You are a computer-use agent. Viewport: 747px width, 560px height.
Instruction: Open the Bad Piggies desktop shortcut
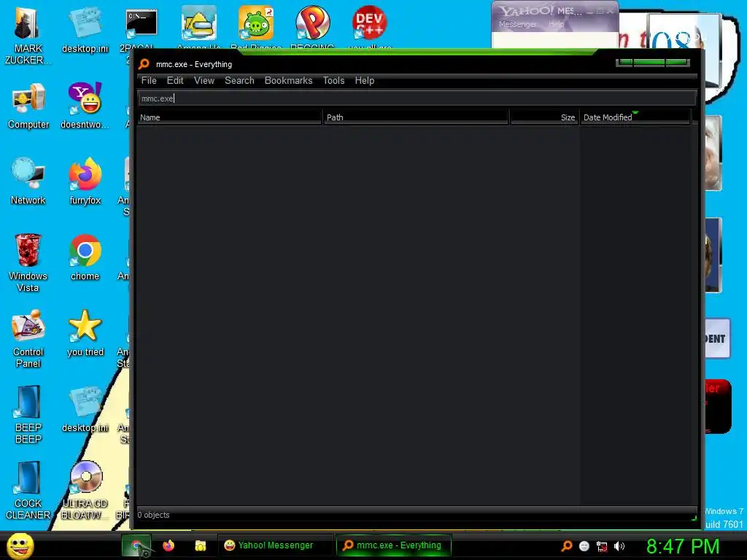[x=256, y=23]
